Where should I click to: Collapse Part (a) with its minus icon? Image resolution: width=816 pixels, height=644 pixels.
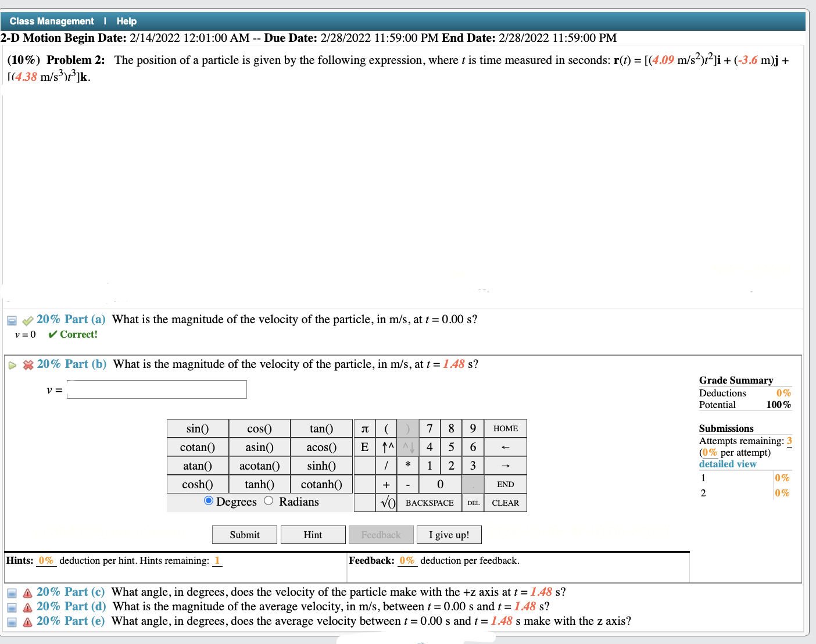click(x=12, y=321)
